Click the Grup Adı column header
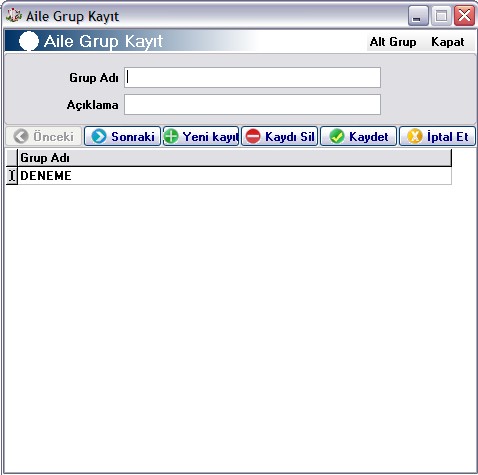Image resolution: width=478 pixels, height=475 pixels. tap(234, 158)
